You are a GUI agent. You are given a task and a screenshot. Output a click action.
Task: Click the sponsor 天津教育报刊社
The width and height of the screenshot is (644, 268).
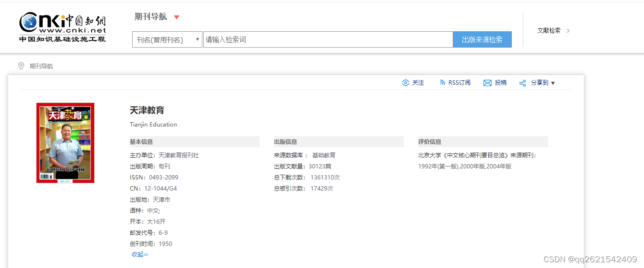tap(179, 155)
